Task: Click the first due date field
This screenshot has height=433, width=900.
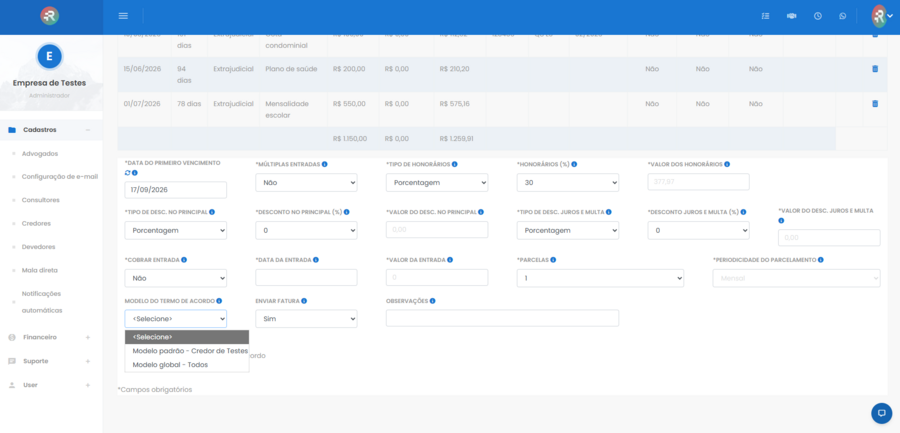Action: coord(176,190)
